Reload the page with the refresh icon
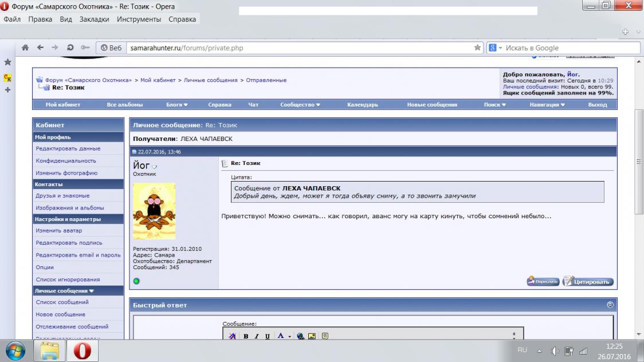Image resolution: width=644 pixels, height=362 pixels. pos(70,48)
